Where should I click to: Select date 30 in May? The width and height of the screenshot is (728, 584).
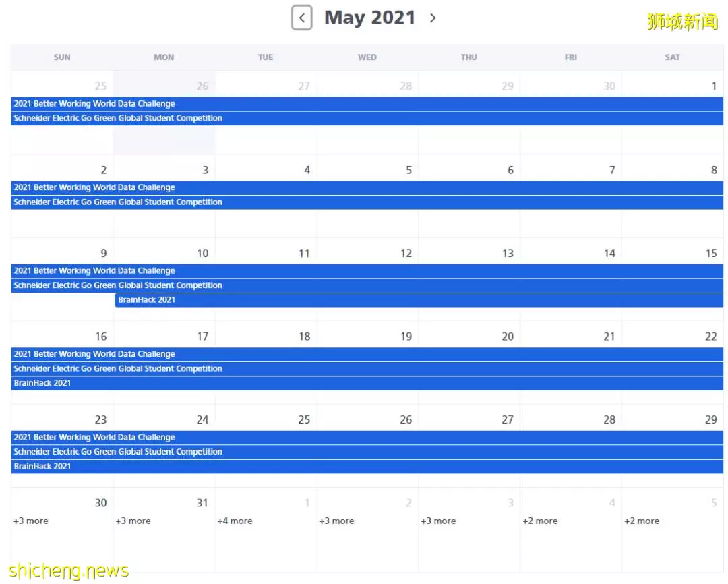pyautogui.click(x=100, y=502)
